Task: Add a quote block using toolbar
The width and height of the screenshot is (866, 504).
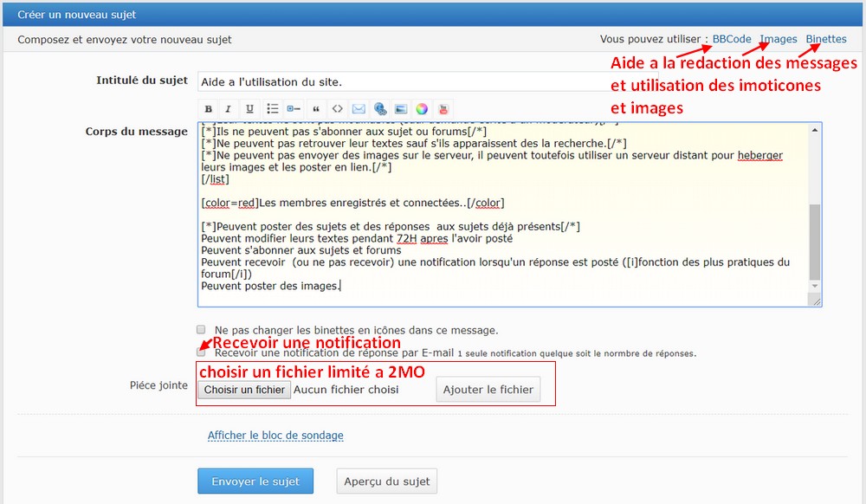Action: point(315,109)
